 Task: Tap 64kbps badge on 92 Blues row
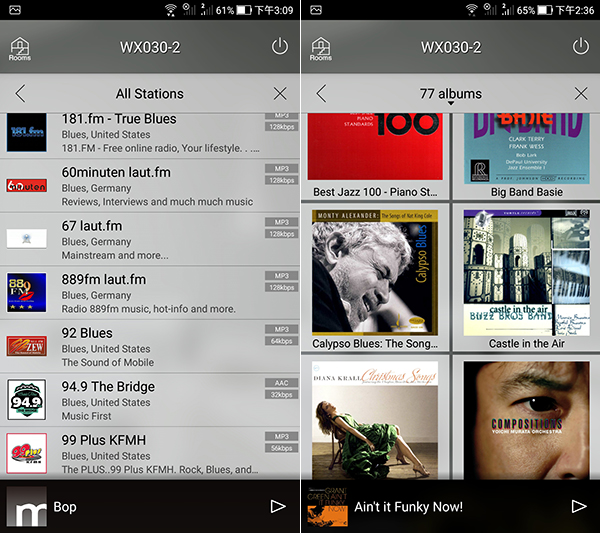pyautogui.click(x=281, y=341)
